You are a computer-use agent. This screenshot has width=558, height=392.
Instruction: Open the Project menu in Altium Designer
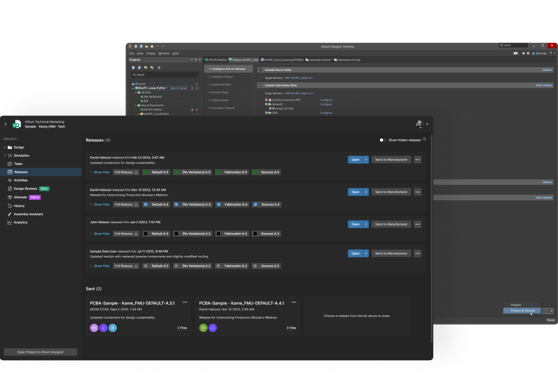click(x=150, y=53)
